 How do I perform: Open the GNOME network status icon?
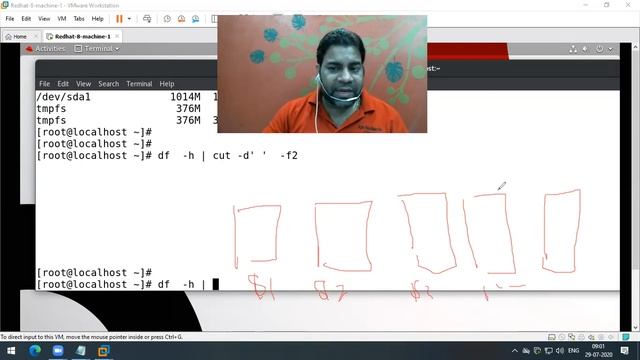point(573,49)
